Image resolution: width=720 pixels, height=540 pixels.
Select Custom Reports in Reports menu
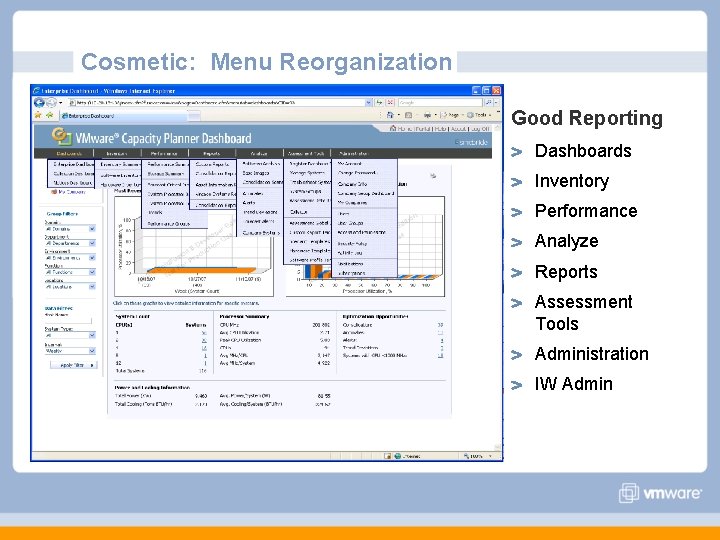[x=212, y=164]
